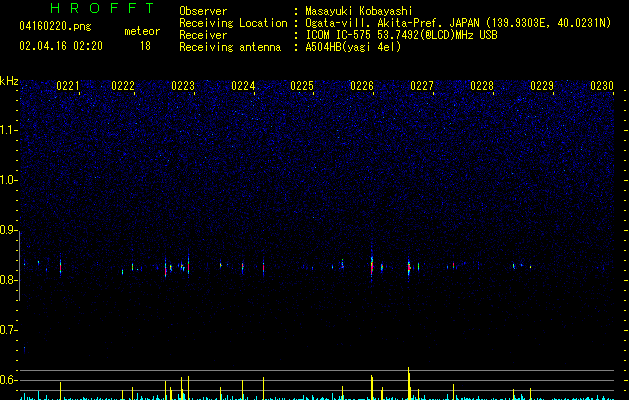Click the HROFFT title text
629x400 pixels.
(103, 8)
